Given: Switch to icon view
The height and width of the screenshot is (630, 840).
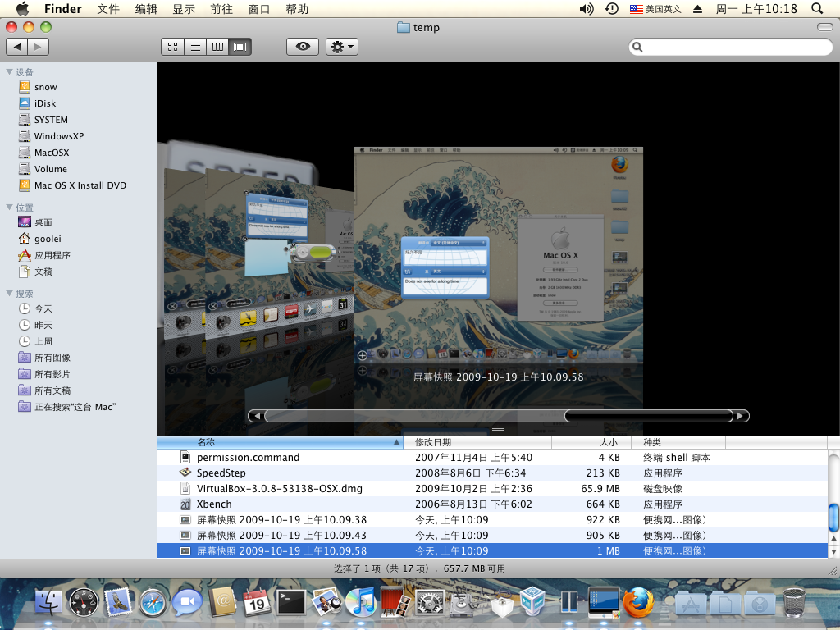Looking at the screenshot, I should click(172, 47).
